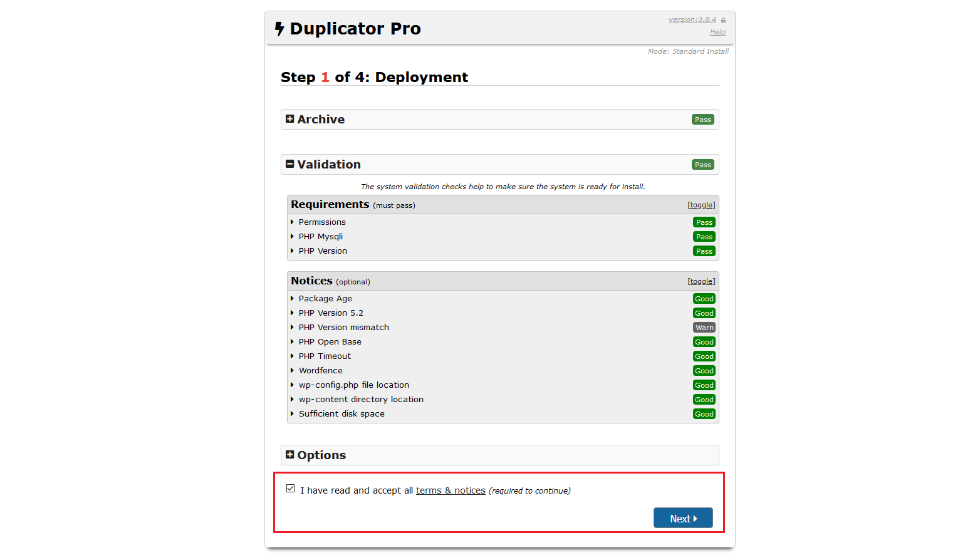Click the lock icon beside the version number
Image resolution: width=975 pixels, height=560 pixels.
pos(723,20)
